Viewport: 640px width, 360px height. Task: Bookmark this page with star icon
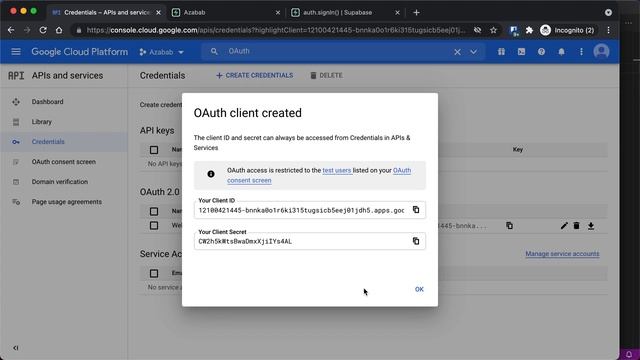click(493, 30)
